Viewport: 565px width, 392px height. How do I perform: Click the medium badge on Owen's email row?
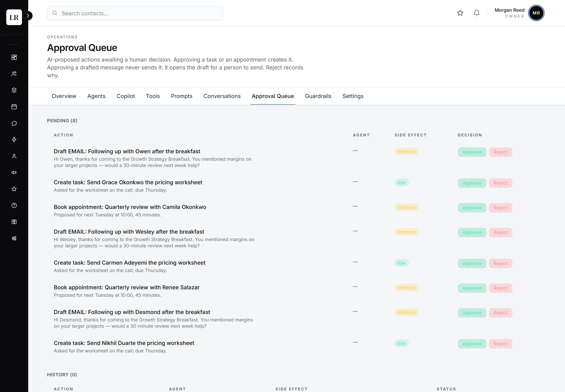(x=406, y=152)
